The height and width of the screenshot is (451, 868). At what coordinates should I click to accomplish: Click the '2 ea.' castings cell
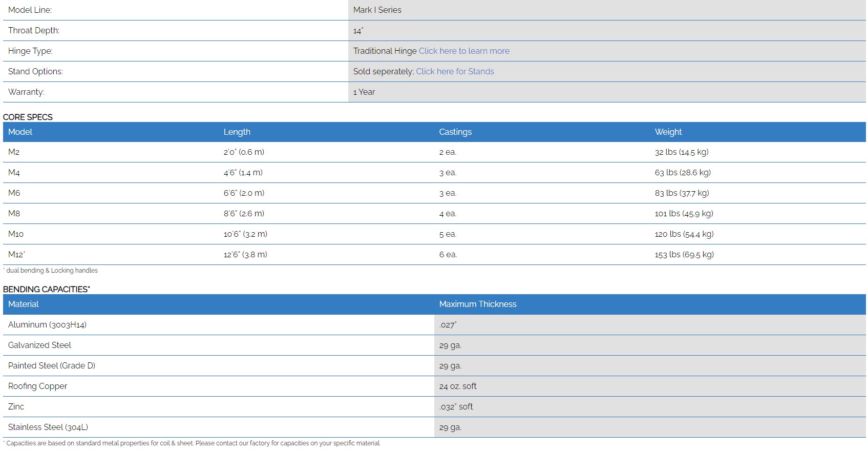448,152
